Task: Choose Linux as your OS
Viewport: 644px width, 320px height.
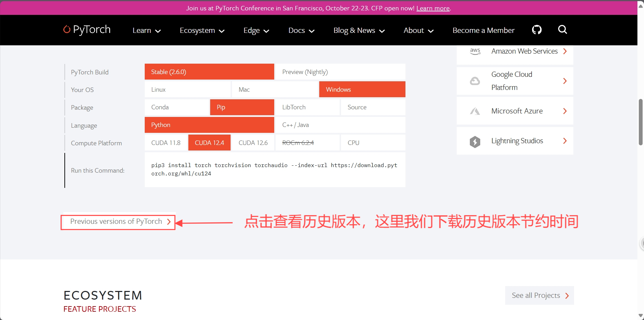Action: (188, 89)
